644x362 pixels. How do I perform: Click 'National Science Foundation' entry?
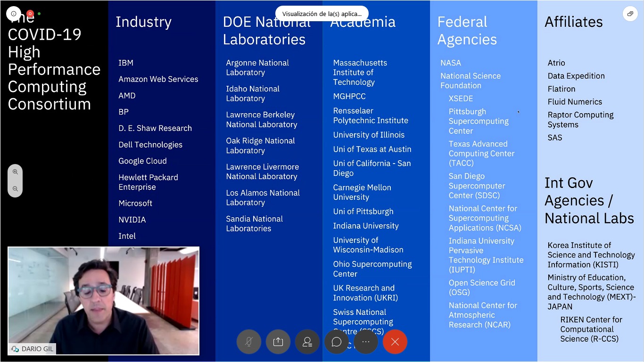point(471,81)
